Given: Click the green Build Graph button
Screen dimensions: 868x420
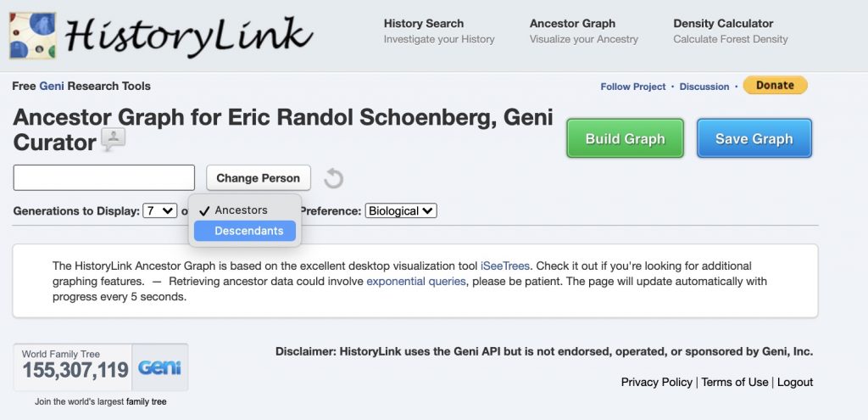Looking at the screenshot, I should pos(625,138).
